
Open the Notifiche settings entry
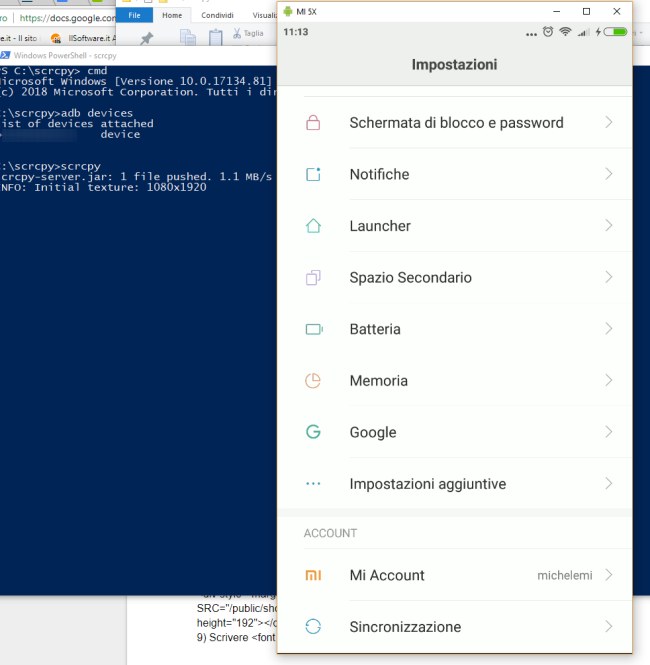(455, 174)
